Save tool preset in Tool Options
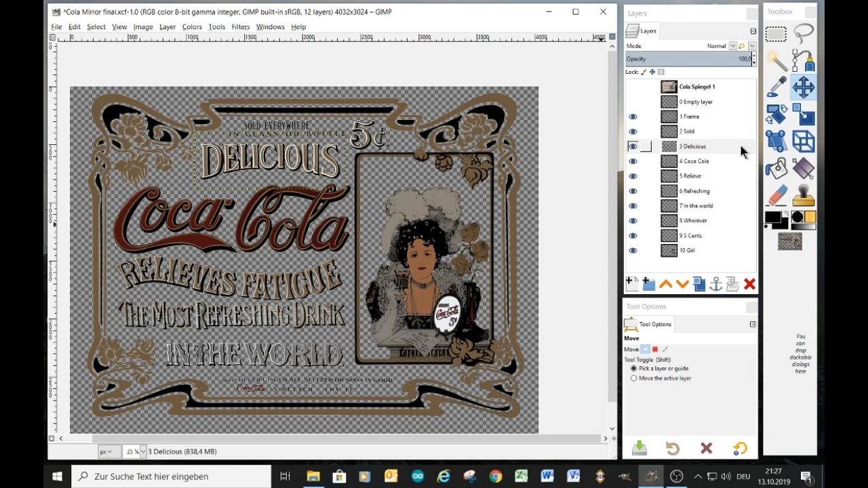 [639, 448]
